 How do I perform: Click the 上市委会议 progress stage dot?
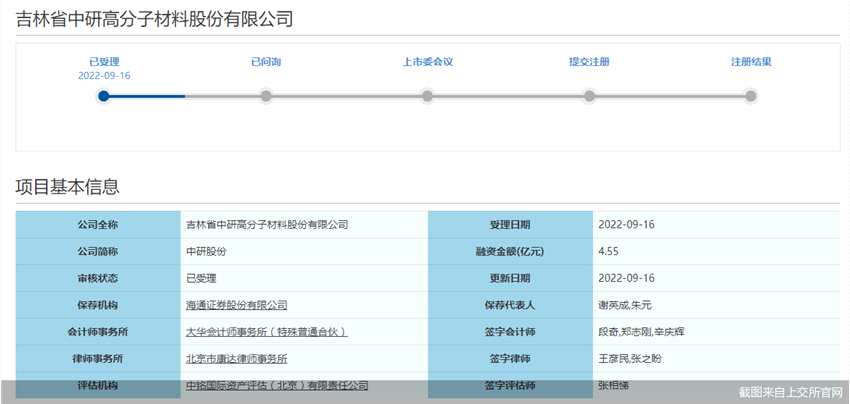point(427,96)
